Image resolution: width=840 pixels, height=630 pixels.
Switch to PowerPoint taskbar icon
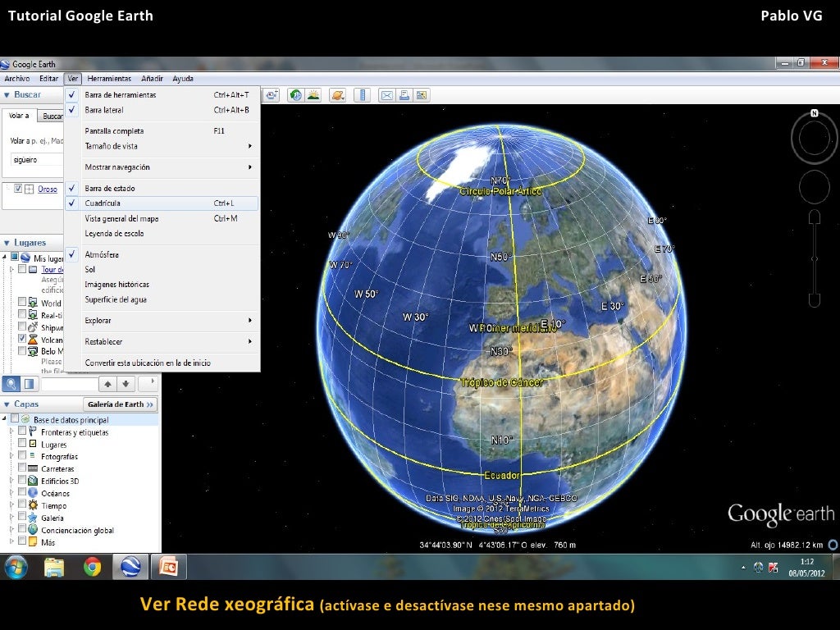(169, 567)
